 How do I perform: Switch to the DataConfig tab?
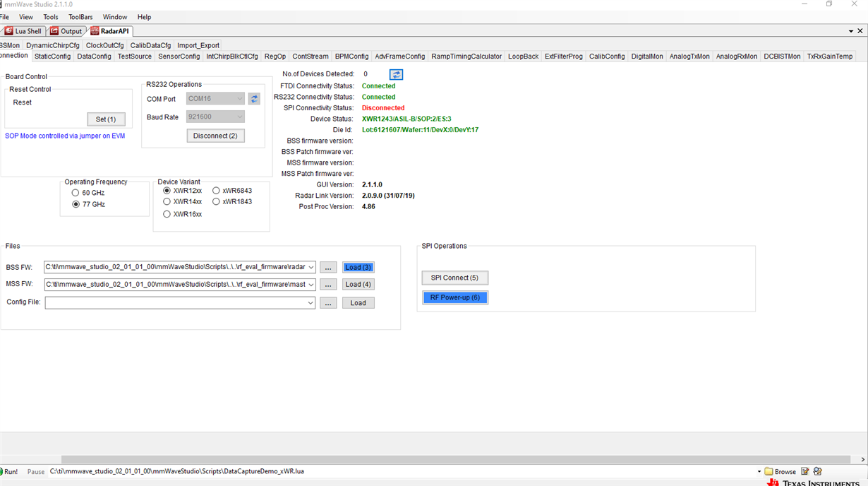coord(94,57)
